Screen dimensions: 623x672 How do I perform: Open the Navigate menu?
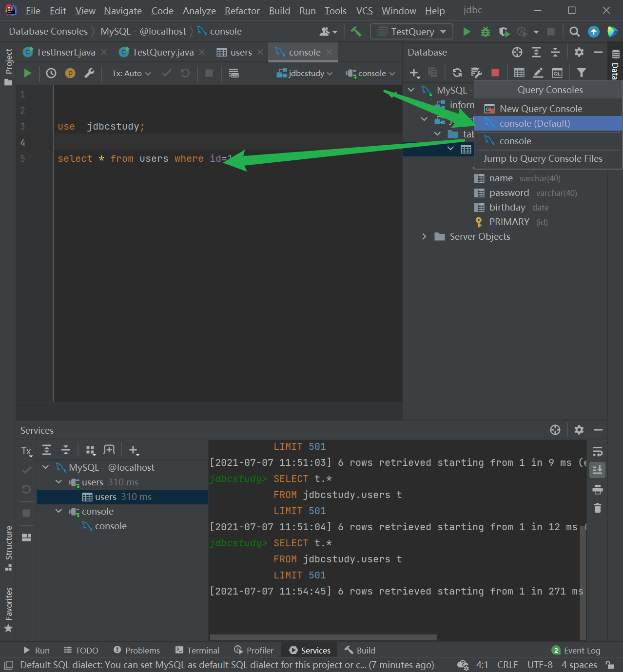point(123,11)
